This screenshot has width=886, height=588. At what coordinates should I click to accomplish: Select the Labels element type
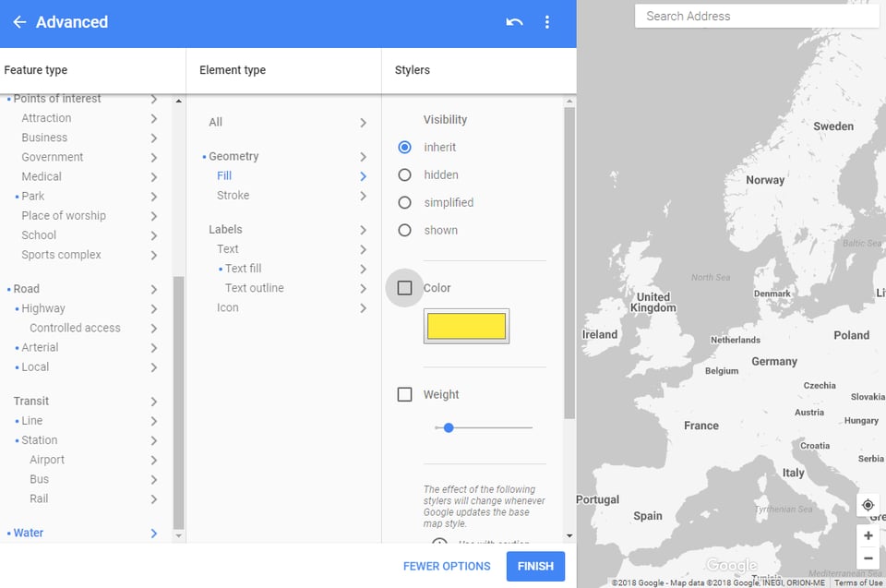(225, 229)
